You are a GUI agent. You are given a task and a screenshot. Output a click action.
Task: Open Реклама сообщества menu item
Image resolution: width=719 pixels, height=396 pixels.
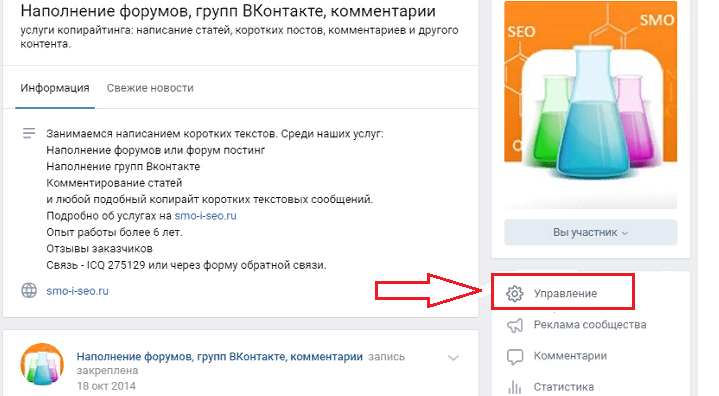tap(590, 325)
